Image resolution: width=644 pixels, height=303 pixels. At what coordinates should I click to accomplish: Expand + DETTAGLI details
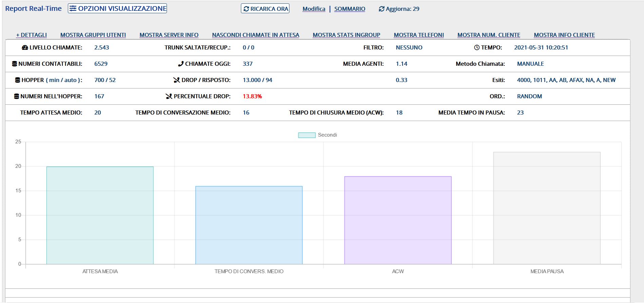(32, 35)
